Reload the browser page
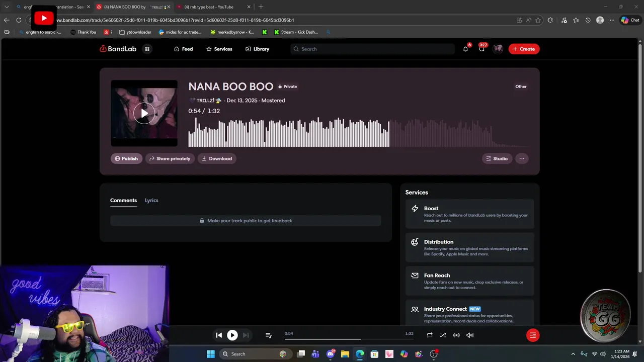644x362 pixels. (x=19, y=20)
